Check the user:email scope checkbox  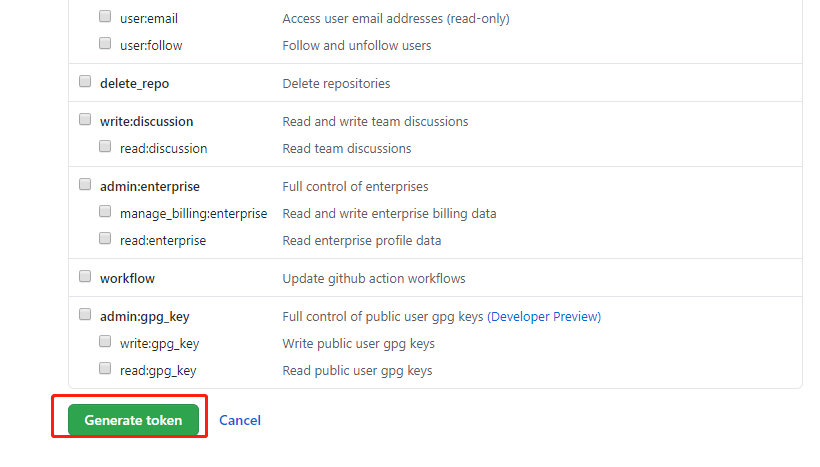coord(105,16)
